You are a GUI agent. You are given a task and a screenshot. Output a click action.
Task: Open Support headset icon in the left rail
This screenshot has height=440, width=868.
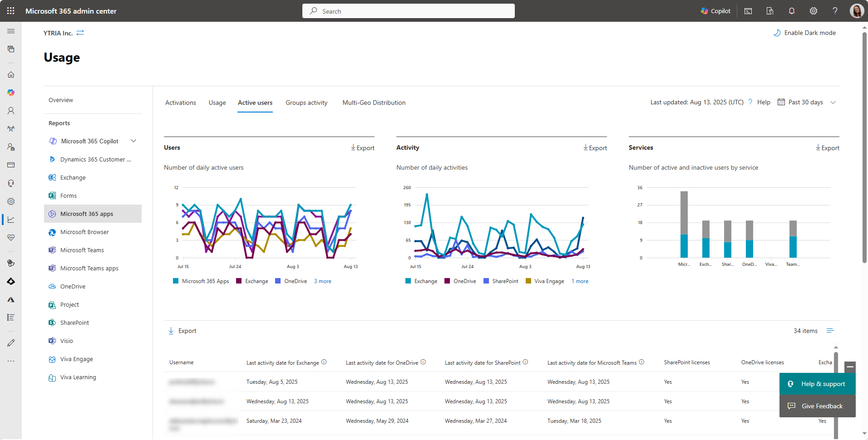pos(11,183)
